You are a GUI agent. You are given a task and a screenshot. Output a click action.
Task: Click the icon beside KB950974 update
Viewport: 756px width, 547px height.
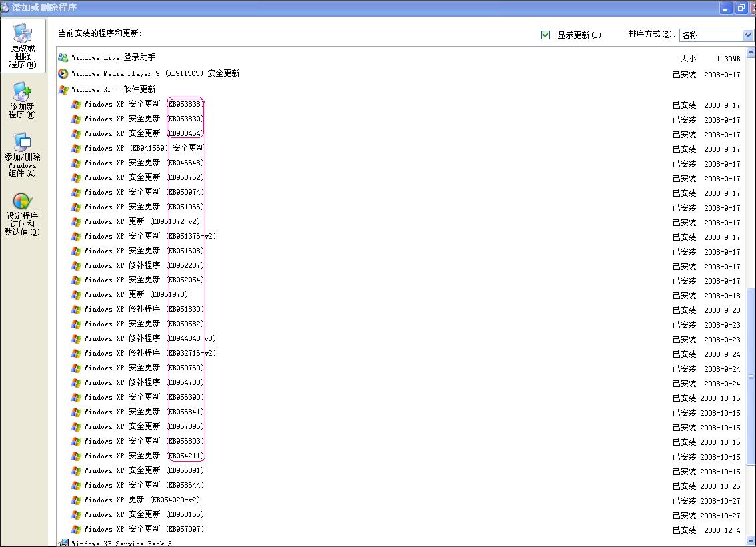pos(76,193)
